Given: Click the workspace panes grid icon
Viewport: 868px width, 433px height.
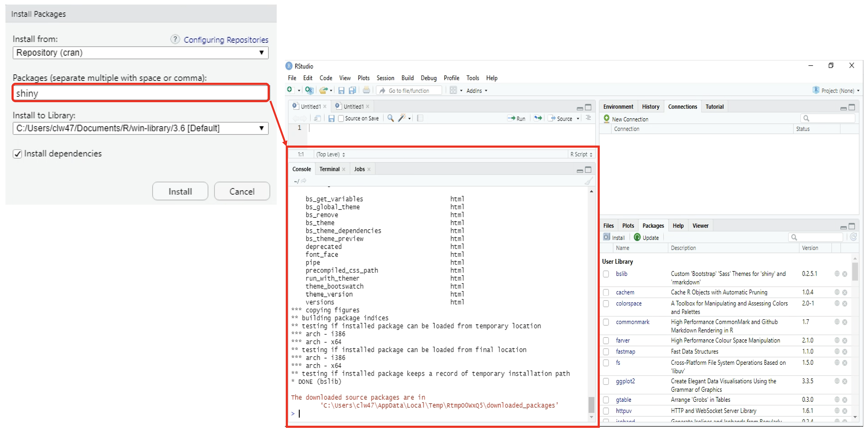Looking at the screenshot, I should point(453,90).
